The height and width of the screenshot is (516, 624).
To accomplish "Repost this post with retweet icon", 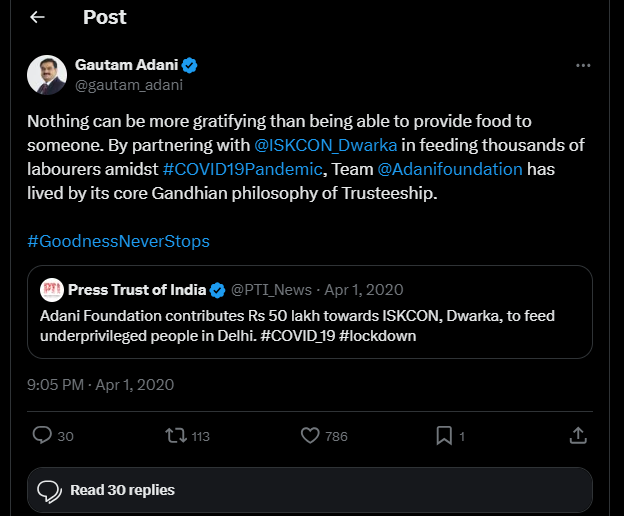I will coord(175,435).
